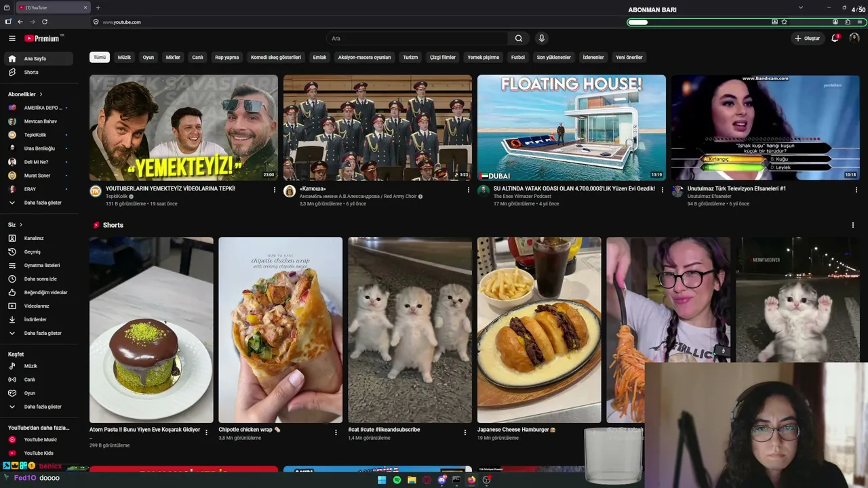The image size is (868, 488).
Task: Open the three kittens cat short
Action: pos(410,330)
